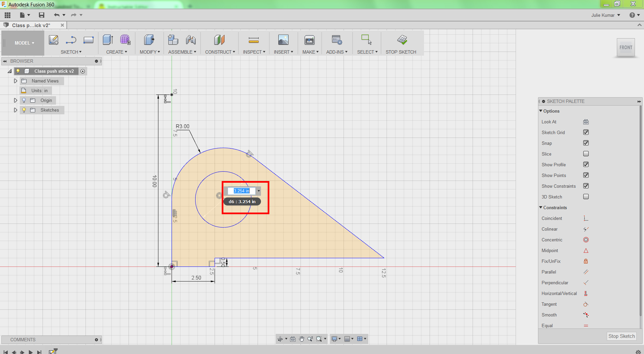Select the New Component icon
The image size is (644, 354).
click(173, 40)
